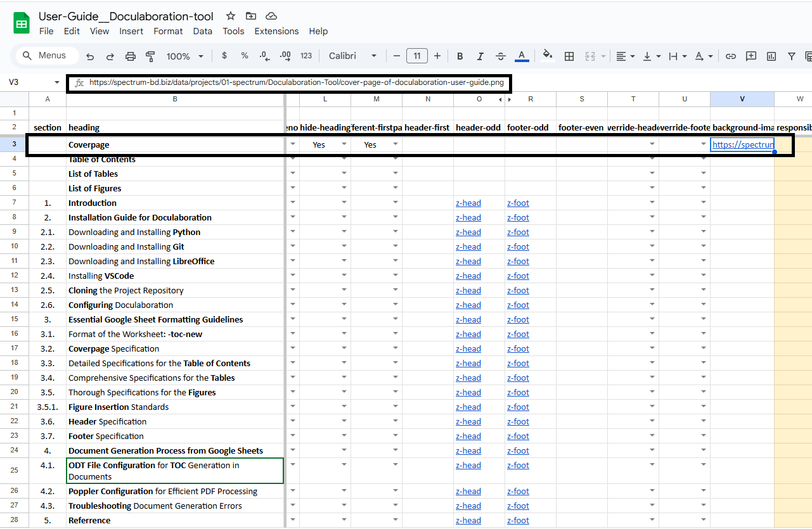Click the fill color paint bucket
Screen dimensions: 812x529
pyautogui.click(x=548, y=55)
